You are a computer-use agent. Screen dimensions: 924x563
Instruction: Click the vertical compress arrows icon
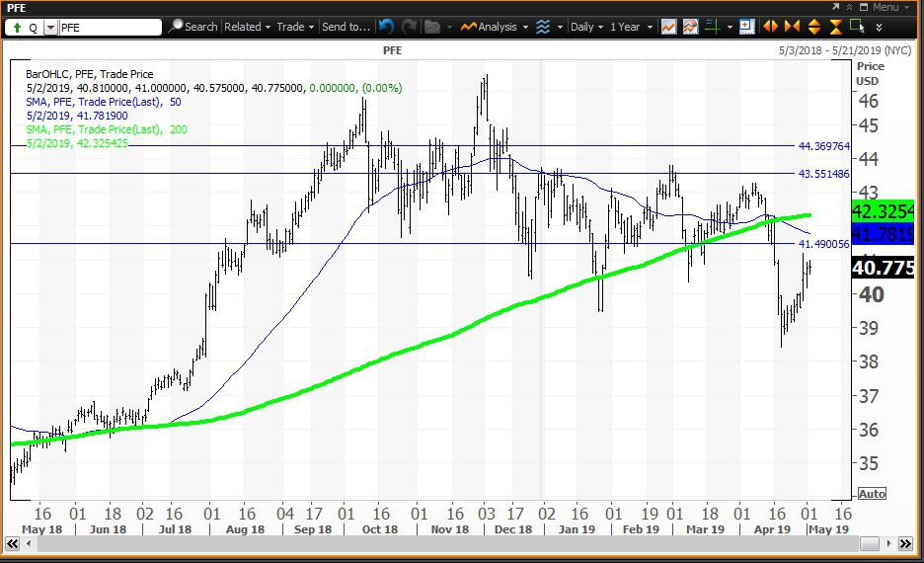835,27
